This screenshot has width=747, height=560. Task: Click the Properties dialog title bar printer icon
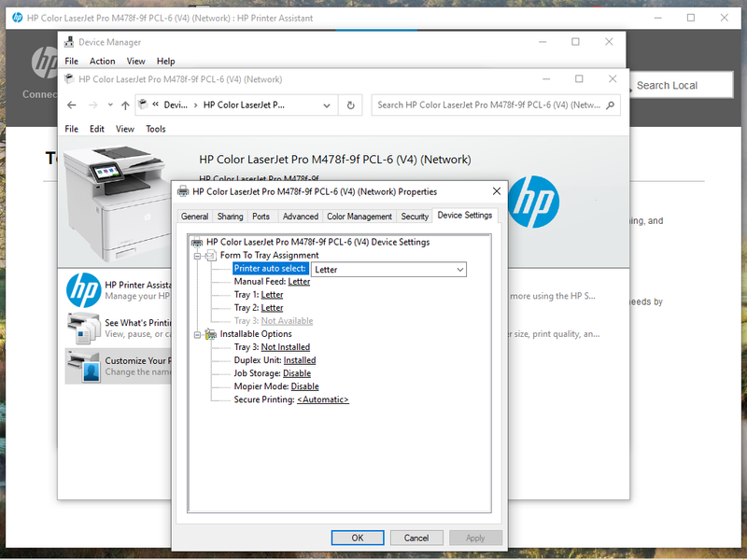(x=183, y=192)
